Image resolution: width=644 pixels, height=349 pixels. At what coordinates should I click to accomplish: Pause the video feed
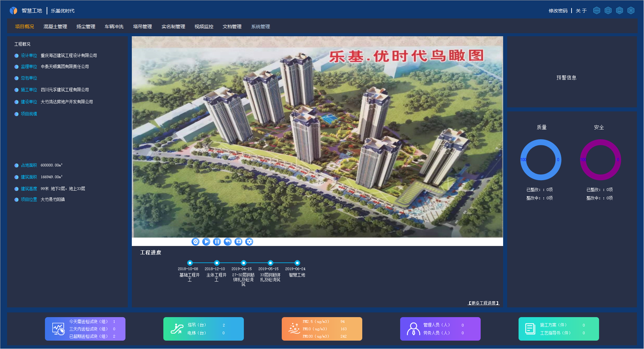click(x=217, y=242)
